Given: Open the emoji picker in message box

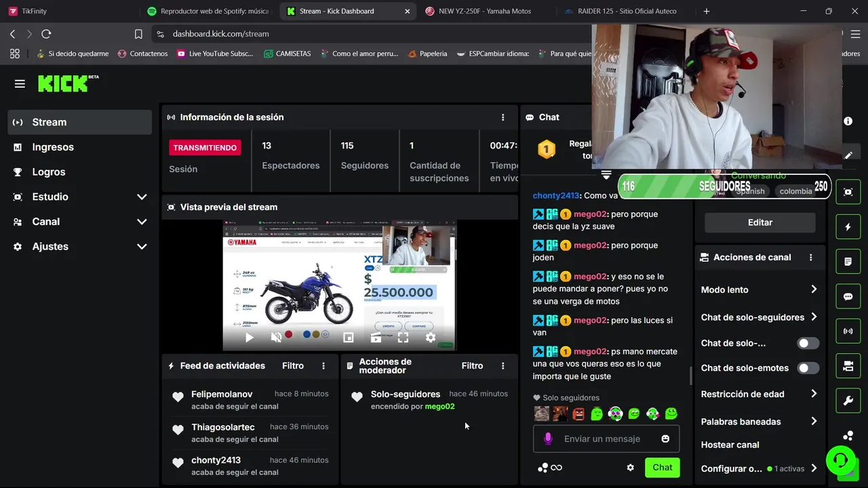Looking at the screenshot, I should coord(665,439).
